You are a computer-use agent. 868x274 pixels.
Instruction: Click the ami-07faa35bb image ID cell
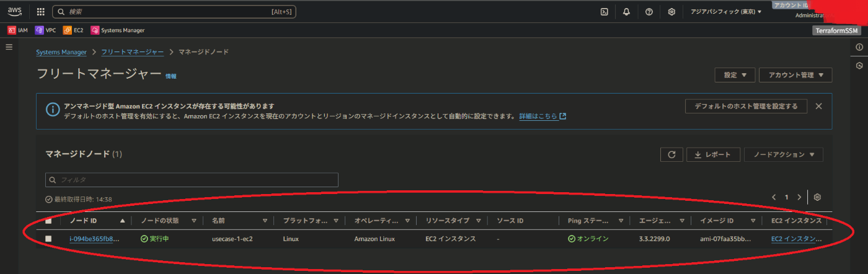click(x=725, y=239)
